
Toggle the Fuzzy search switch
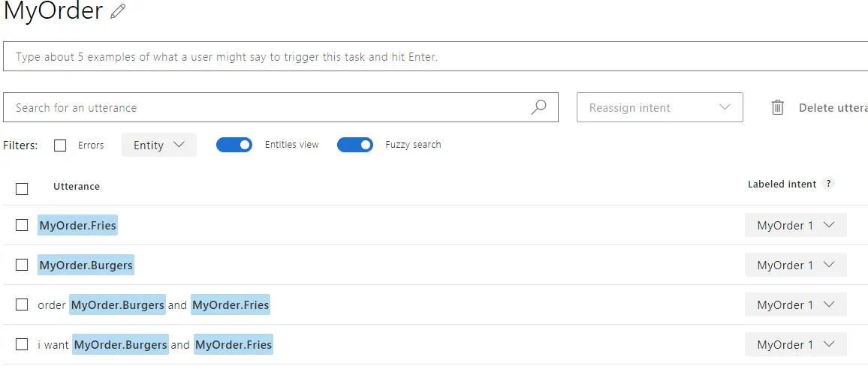355,145
